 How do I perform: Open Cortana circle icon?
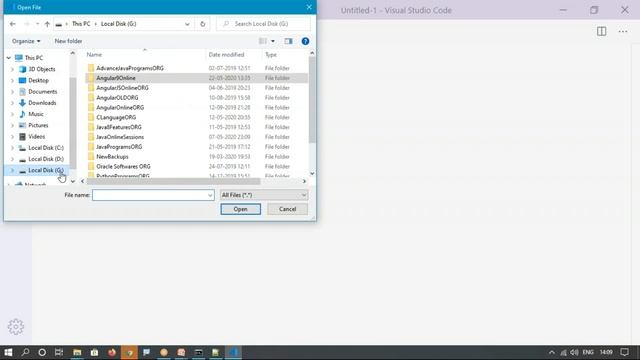point(42,352)
